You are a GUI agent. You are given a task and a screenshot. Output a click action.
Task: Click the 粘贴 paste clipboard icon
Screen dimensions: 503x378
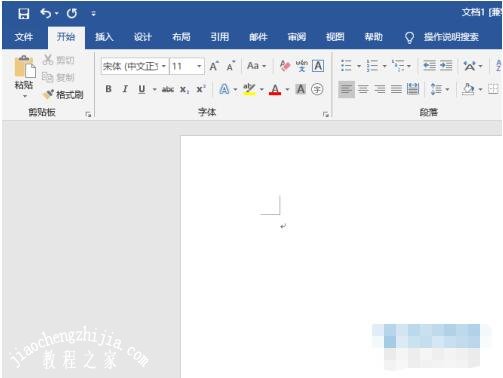(25, 67)
